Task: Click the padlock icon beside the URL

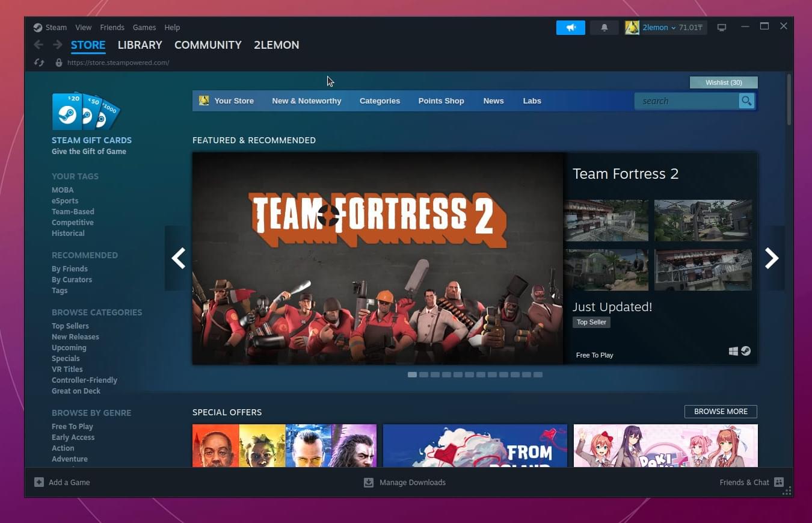Action: point(58,63)
